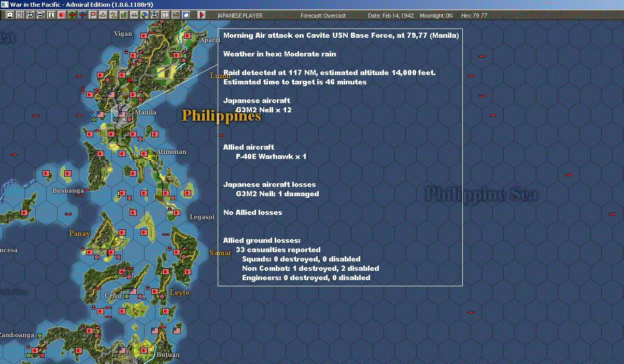Click the Leyte island label
This screenshot has height=364, width=624.
pos(179,293)
